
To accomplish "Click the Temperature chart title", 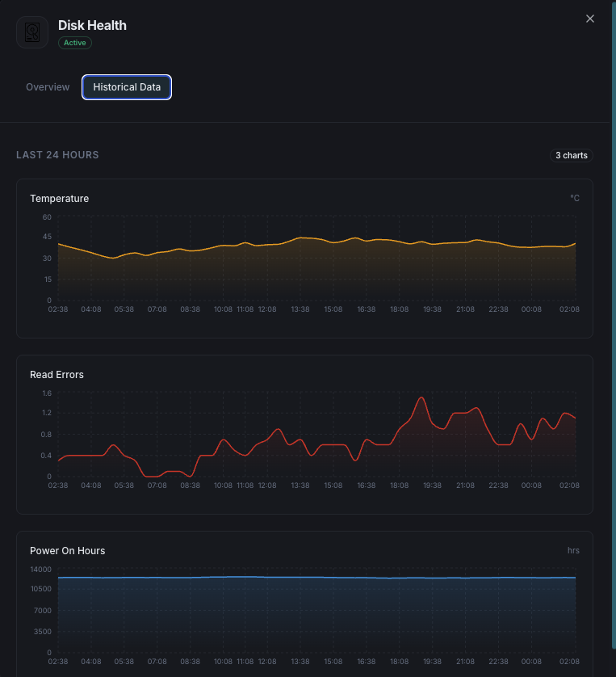I will point(60,199).
